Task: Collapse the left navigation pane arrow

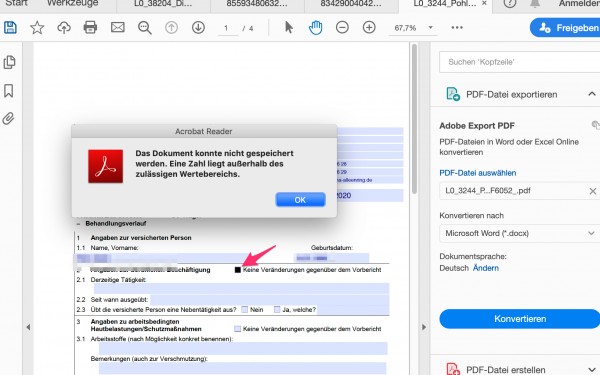Action: 28,327
